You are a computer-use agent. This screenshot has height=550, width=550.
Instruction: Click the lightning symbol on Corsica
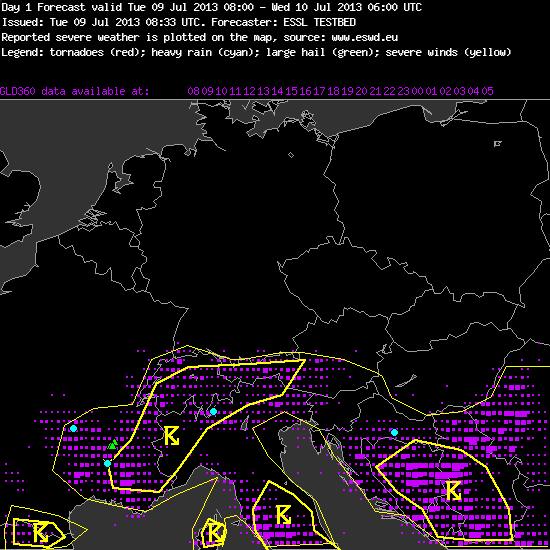[x=215, y=532]
